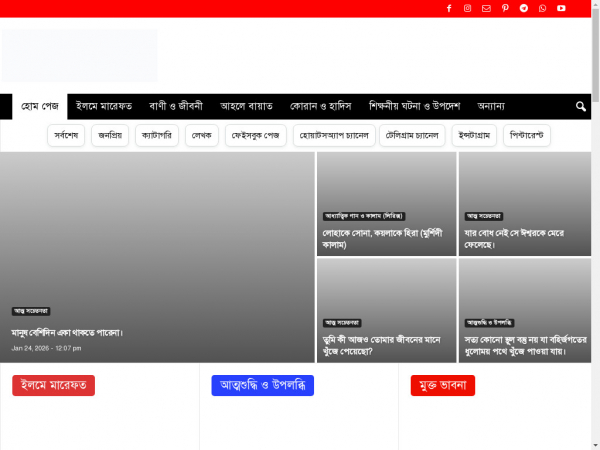
Task: Open the featured post মানুষ বেশিদিন একা থাকতে পারেনা
Action: (67, 331)
